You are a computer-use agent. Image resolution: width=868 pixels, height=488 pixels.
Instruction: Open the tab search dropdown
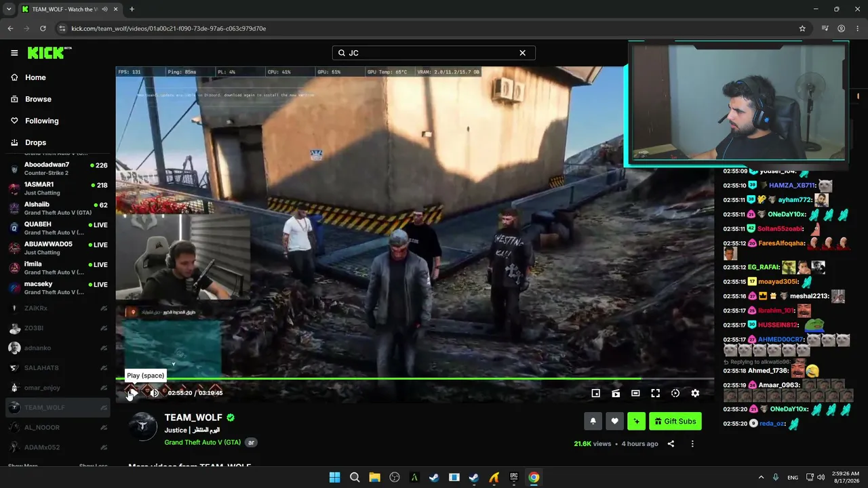click(x=9, y=9)
